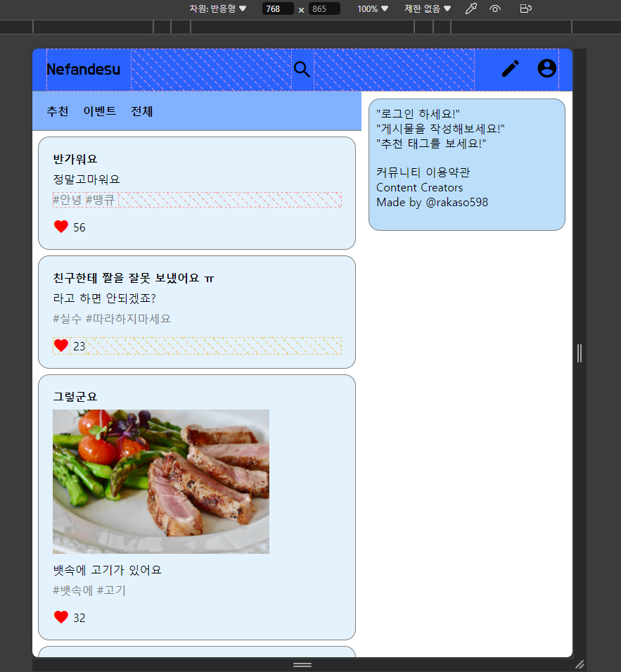This screenshot has height=672, width=621.
Task: Click the viewport height field showing 865
Action: (324, 8)
